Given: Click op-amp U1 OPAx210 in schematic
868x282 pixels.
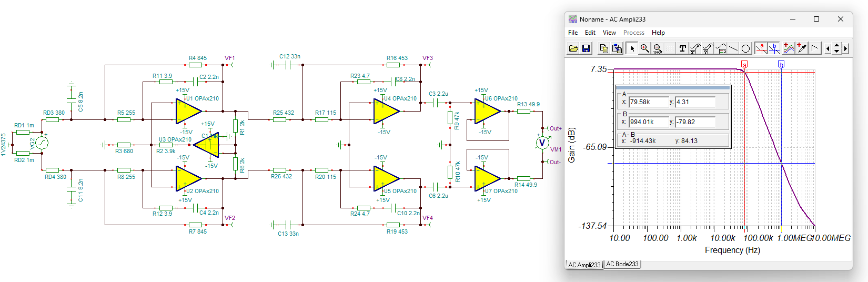Looking at the screenshot, I should click(189, 111).
